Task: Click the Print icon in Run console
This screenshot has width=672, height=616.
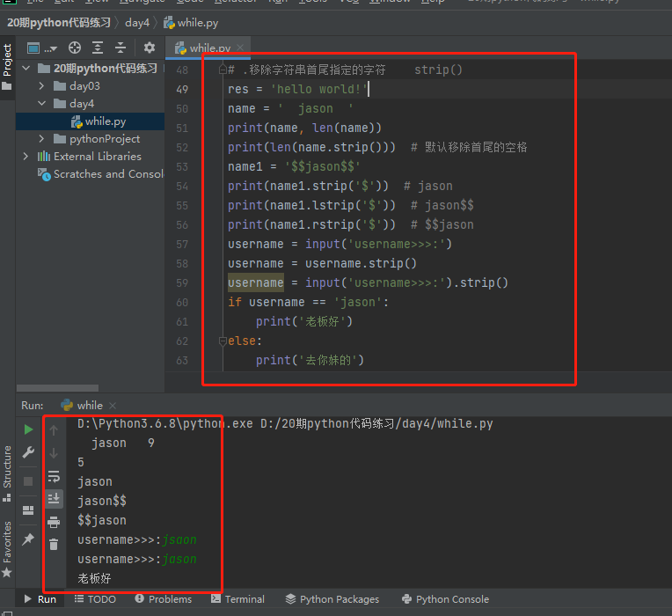Action: [54, 522]
